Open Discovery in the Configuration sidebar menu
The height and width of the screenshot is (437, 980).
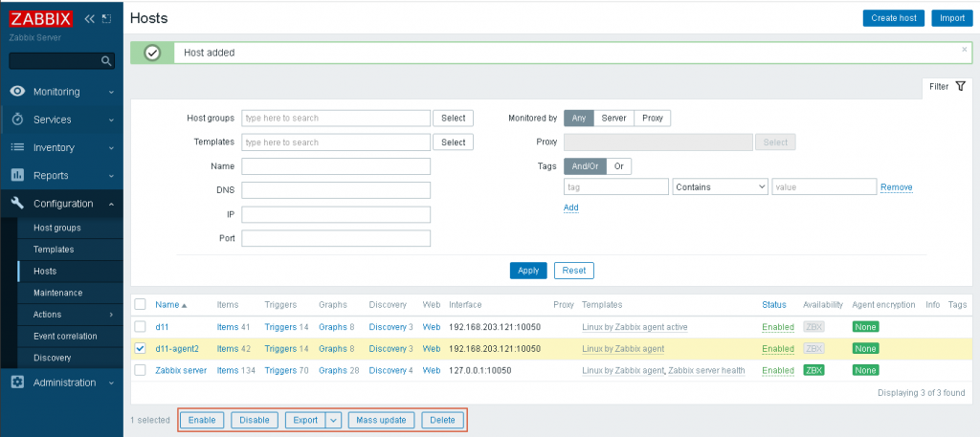coord(52,358)
